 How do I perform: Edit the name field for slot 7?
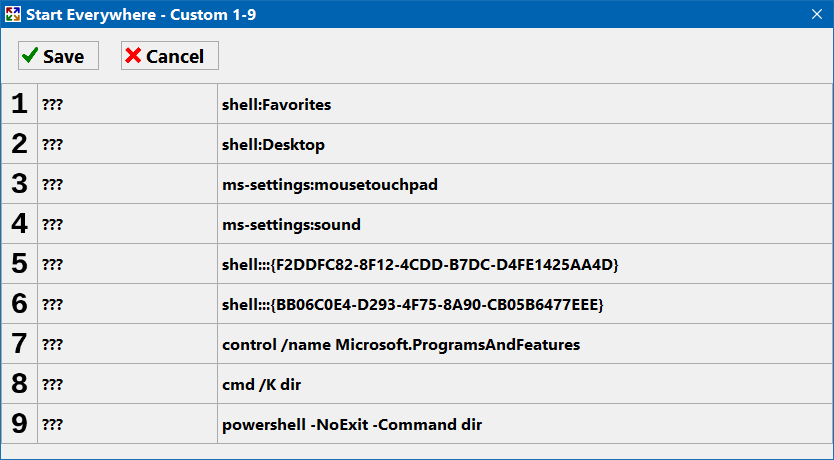coord(127,344)
